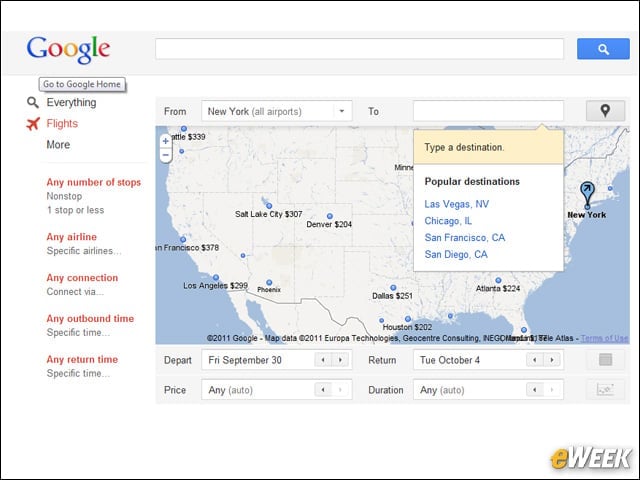The image size is (640, 480).
Task: Click the New York (all airports) field
Action: coord(276,111)
